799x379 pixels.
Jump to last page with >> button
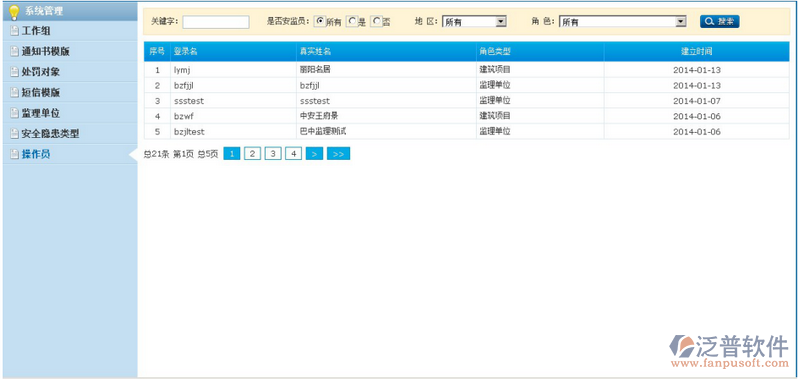pos(338,153)
